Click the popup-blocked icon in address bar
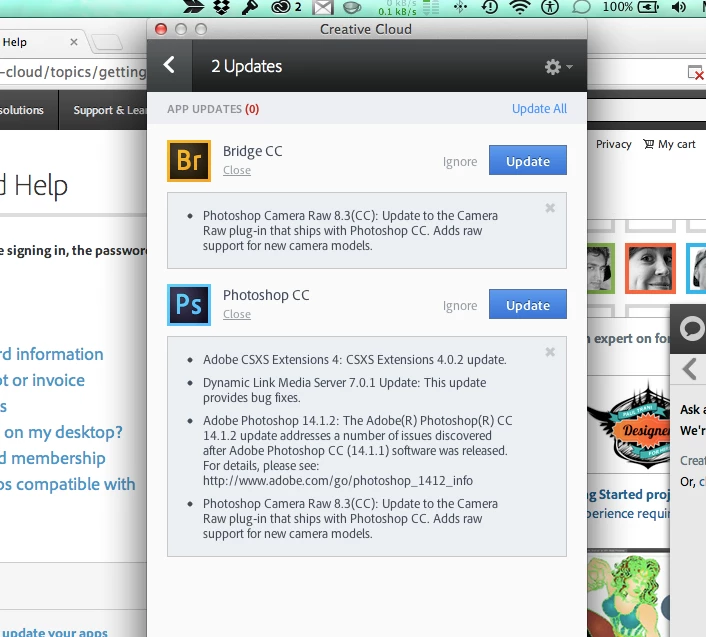706x637 pixels. pos(696,72)
